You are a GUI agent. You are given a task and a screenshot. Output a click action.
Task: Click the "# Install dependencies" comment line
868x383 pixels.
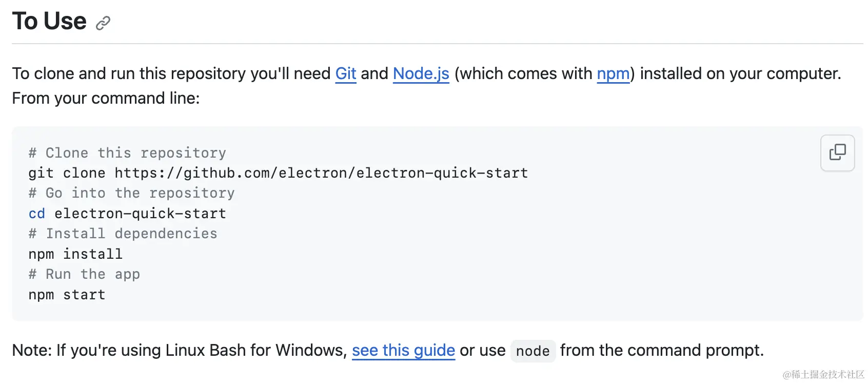coord(123,234)
